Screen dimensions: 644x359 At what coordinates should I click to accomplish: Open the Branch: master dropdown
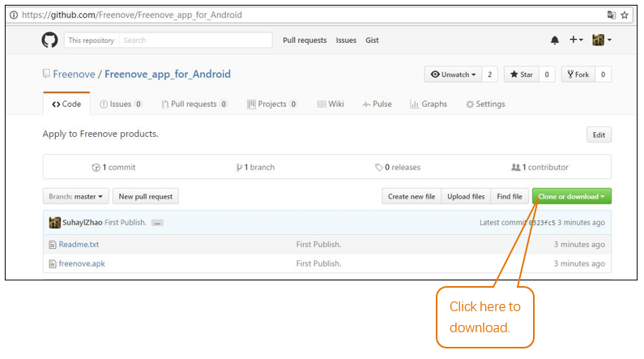click(75, 196)
